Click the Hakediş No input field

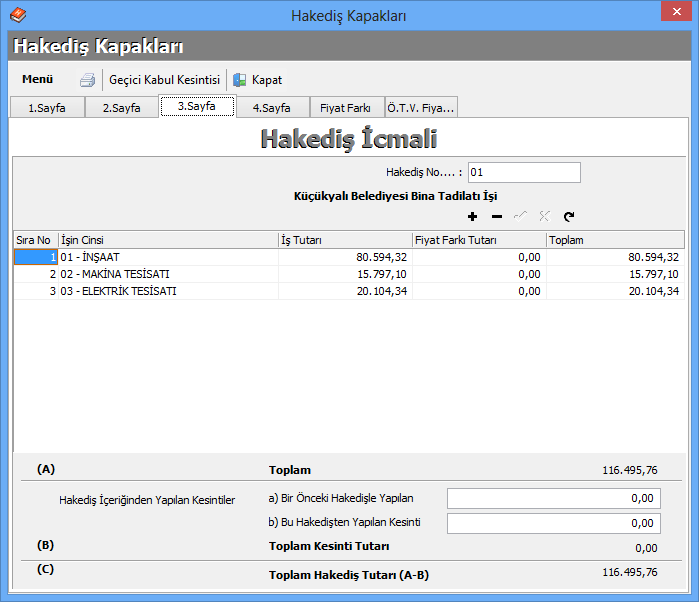point(524,172)
